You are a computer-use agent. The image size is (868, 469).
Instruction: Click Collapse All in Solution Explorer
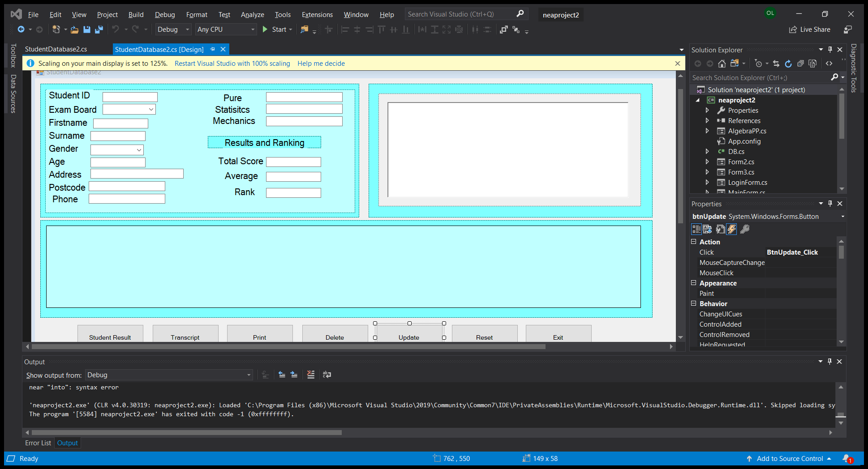point(800,64)
